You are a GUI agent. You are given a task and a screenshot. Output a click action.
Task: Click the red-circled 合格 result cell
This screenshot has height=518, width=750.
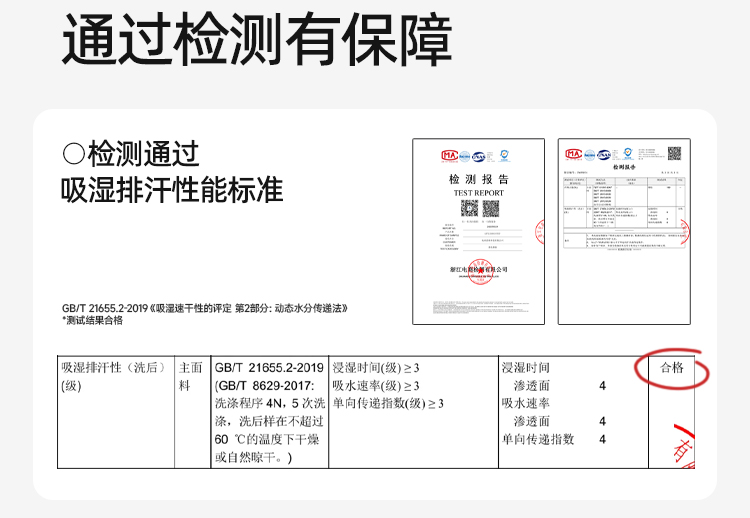coord(671,368)
